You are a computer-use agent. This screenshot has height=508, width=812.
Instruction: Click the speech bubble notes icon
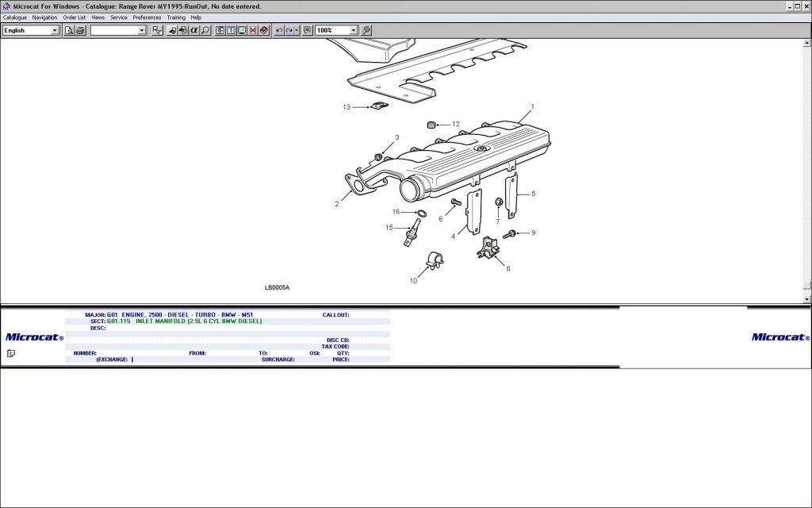coord(308,31)
